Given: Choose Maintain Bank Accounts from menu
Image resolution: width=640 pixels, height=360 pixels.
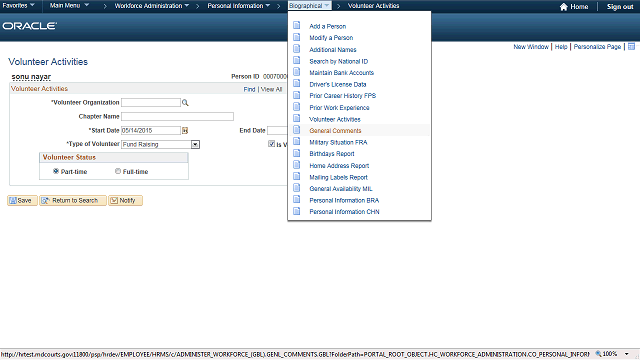Looking at the screenshot, I should pyautogui.click(x=341, y=73).
